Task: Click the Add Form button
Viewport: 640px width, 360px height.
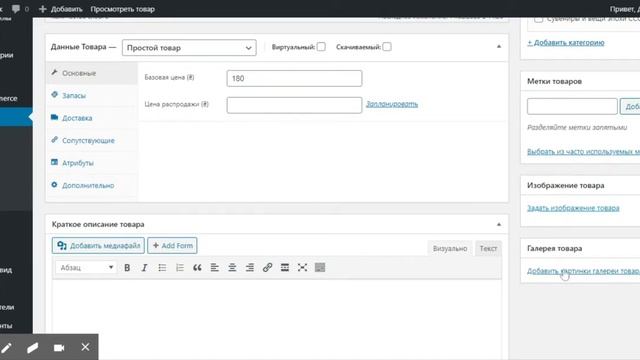Action: click(172, 246)
